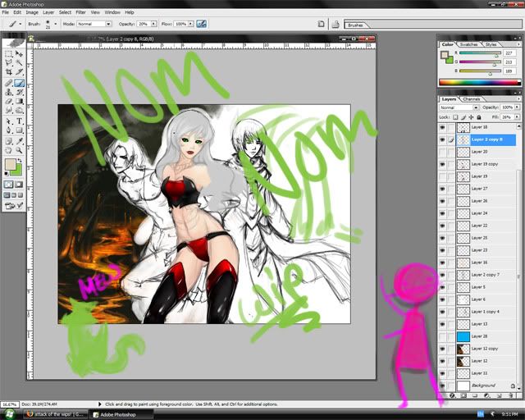Switch to the Swatches tab
The width and height of the screenshot is (525, 420).
point(468,44)
